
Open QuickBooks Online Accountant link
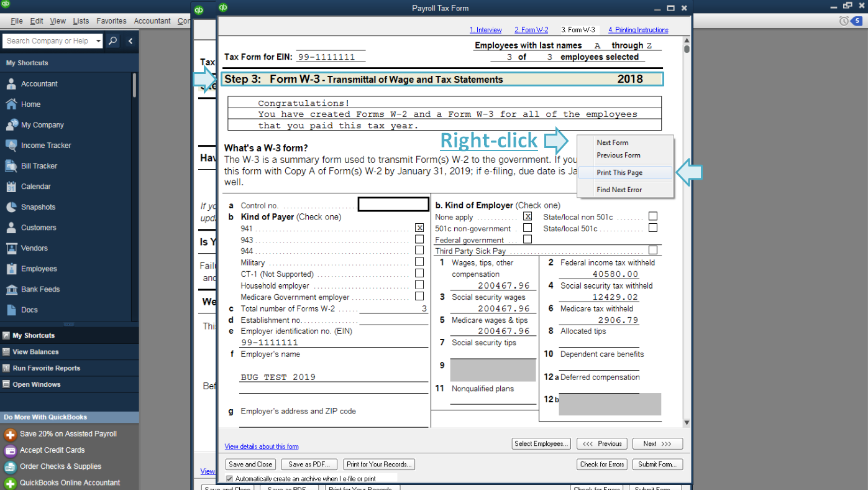point(70,483)
